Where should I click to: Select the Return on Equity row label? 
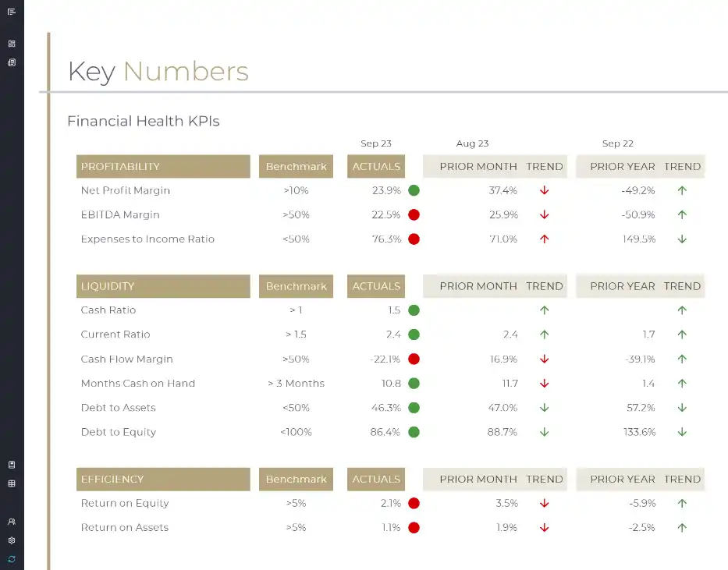pyautogui.click(x=125, y=503)
